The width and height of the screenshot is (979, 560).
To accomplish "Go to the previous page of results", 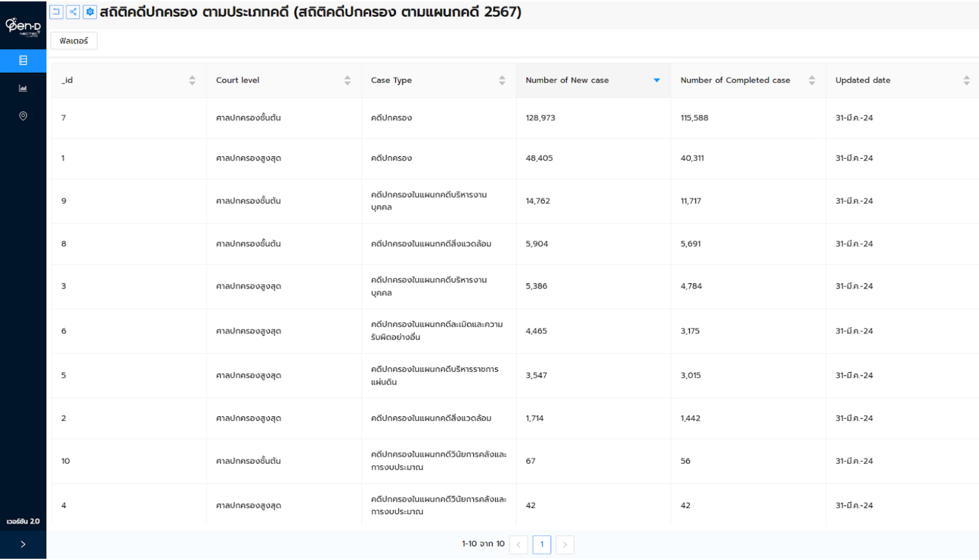I will (518, 544).
